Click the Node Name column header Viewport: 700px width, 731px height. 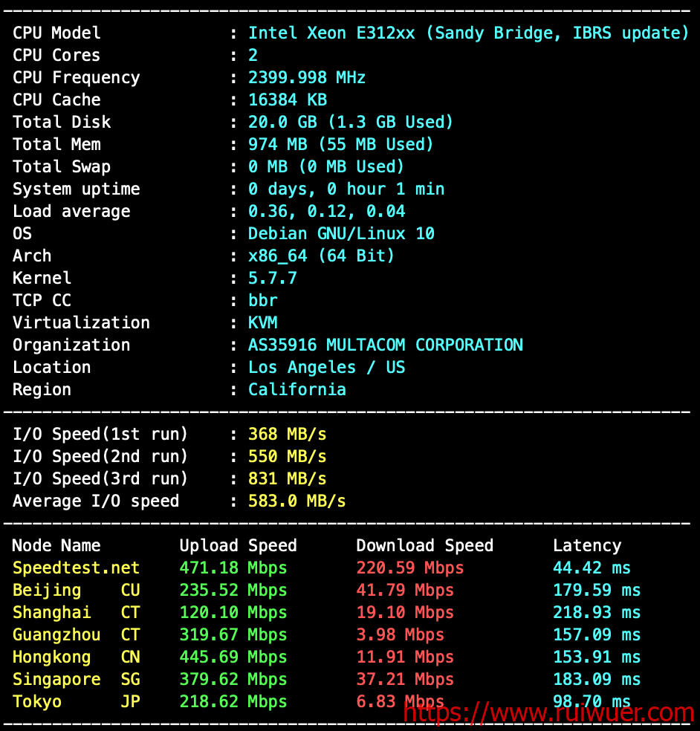coord(56,545)
